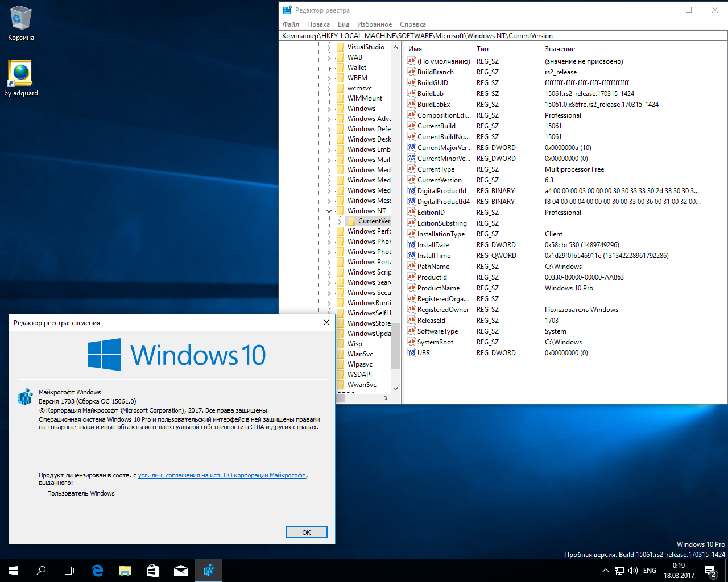This screenshot has height=582, width=728.
Task: Sort by the Тип column header
Action: coord(506,49)
